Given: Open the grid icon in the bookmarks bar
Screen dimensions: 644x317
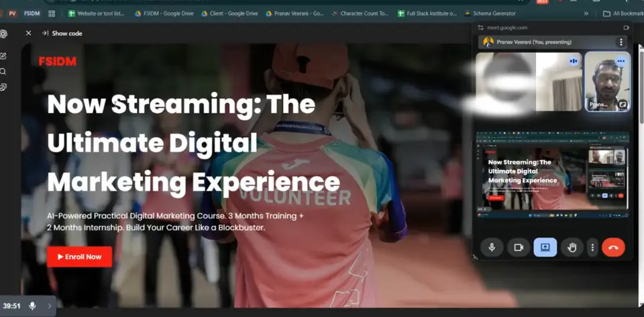Looking at the screenshot, I should tap(52, 13).
